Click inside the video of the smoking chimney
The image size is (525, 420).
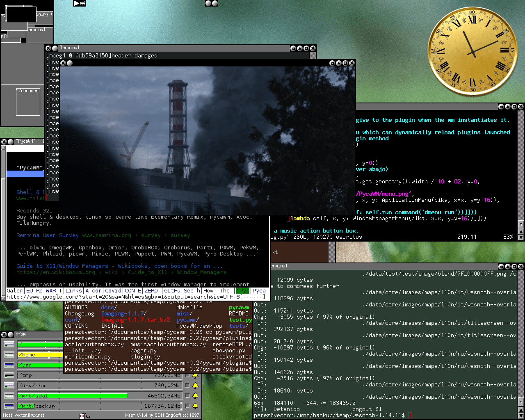pyautogui.click(x=208, y=141)
